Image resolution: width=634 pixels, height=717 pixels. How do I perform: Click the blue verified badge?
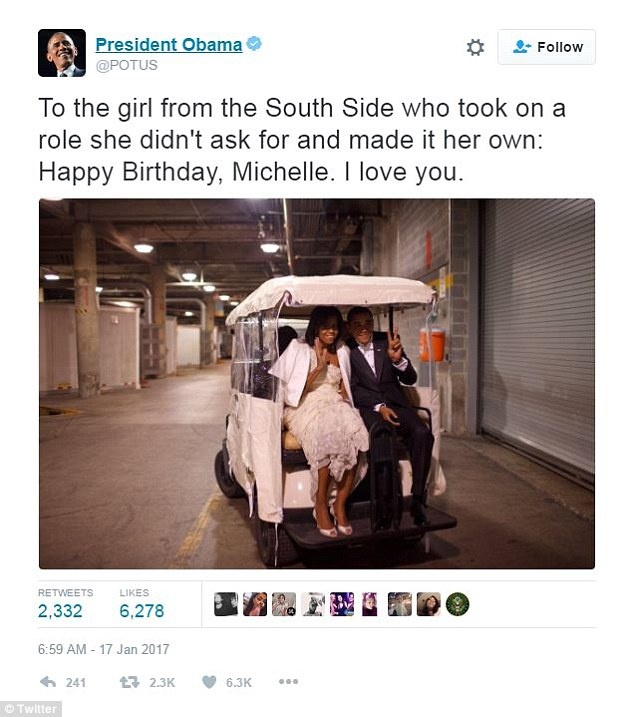point(255,45)
